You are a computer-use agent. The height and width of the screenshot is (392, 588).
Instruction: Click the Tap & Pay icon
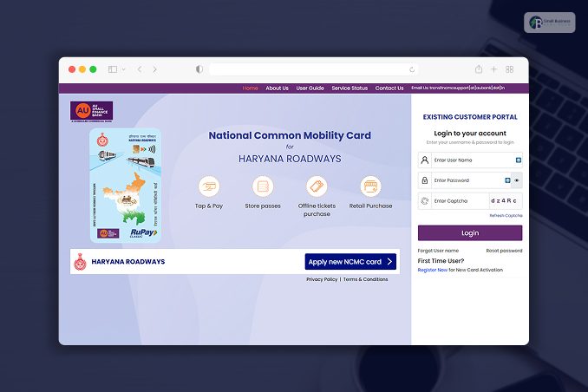[x=209, y=186]
